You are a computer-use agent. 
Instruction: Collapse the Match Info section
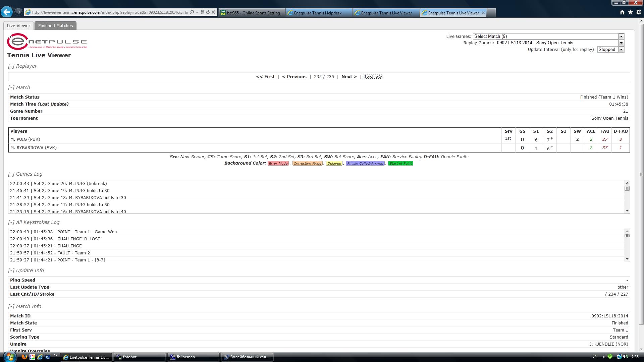coord(11,306)
